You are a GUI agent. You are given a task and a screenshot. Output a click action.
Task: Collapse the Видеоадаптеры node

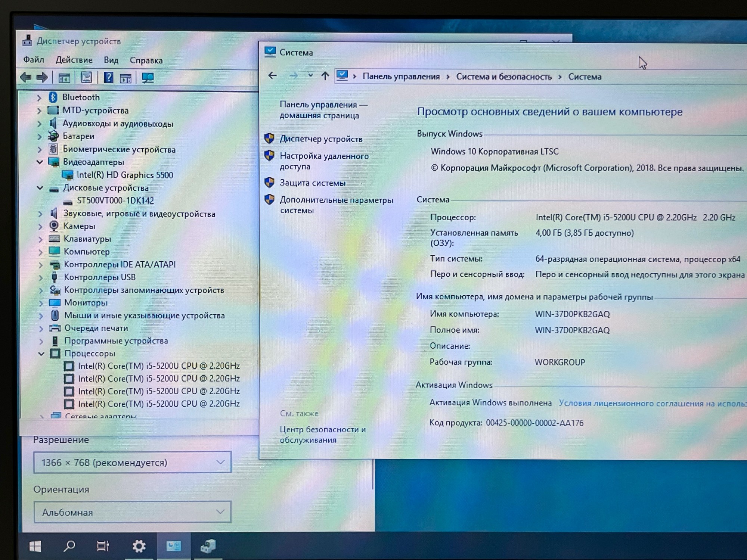click(40, 162)
